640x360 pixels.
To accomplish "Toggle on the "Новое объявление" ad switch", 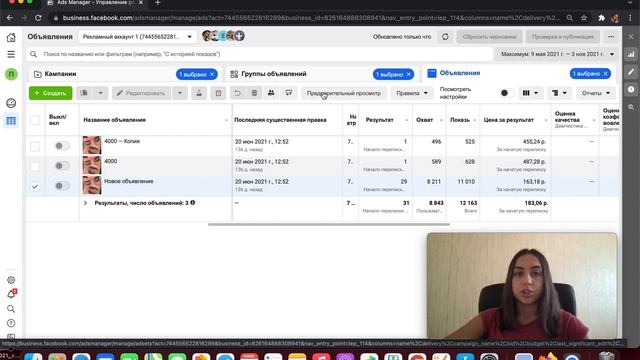I will [62, 186].
